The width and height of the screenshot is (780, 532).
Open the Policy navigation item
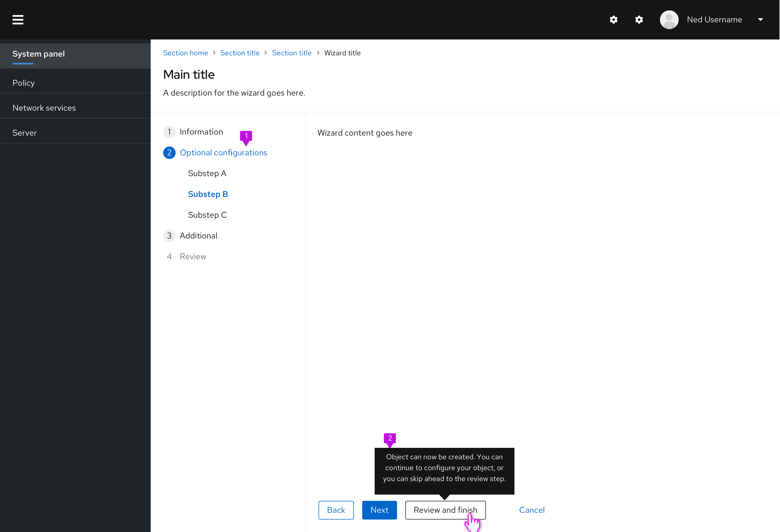[23, 83]
